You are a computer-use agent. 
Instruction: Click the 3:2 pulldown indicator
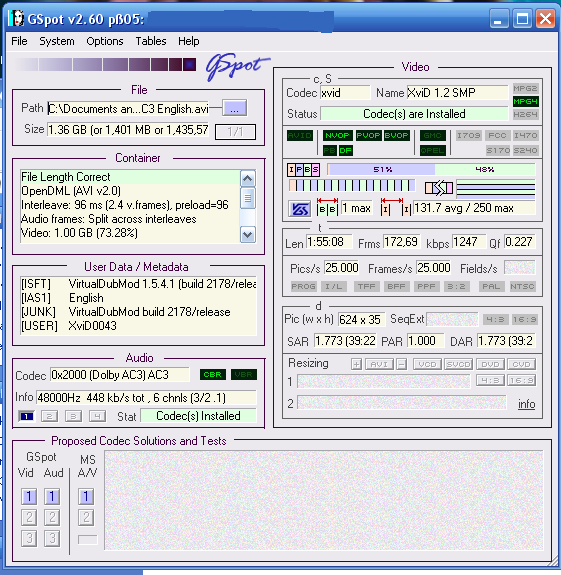[x=456, y=286]
